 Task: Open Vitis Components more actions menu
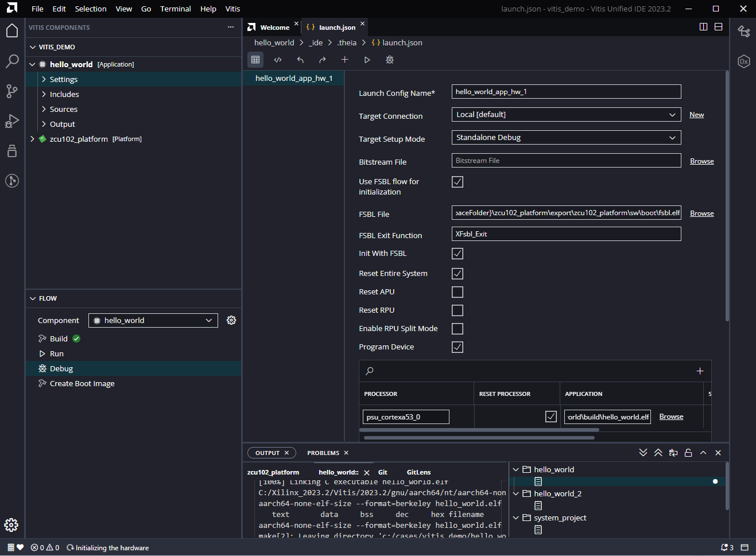(x=231, y=27)
